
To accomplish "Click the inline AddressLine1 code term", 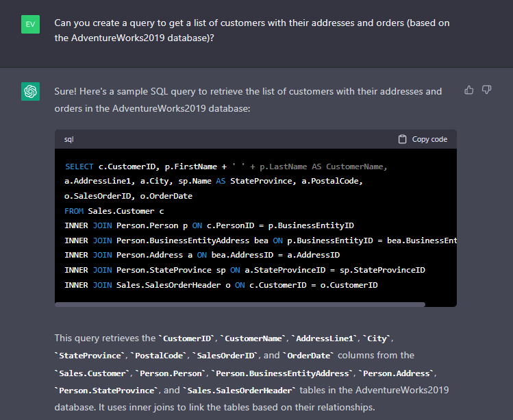I will tap(323, 338).
